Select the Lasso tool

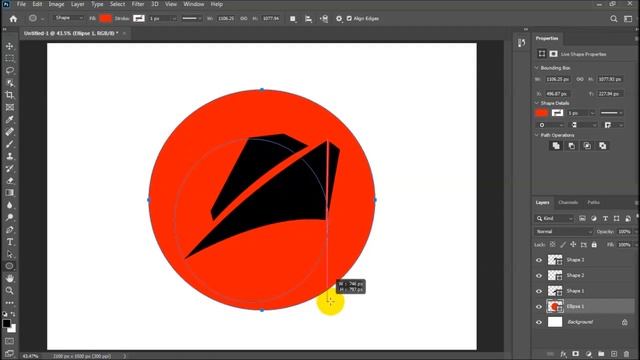tap(9, 71)
